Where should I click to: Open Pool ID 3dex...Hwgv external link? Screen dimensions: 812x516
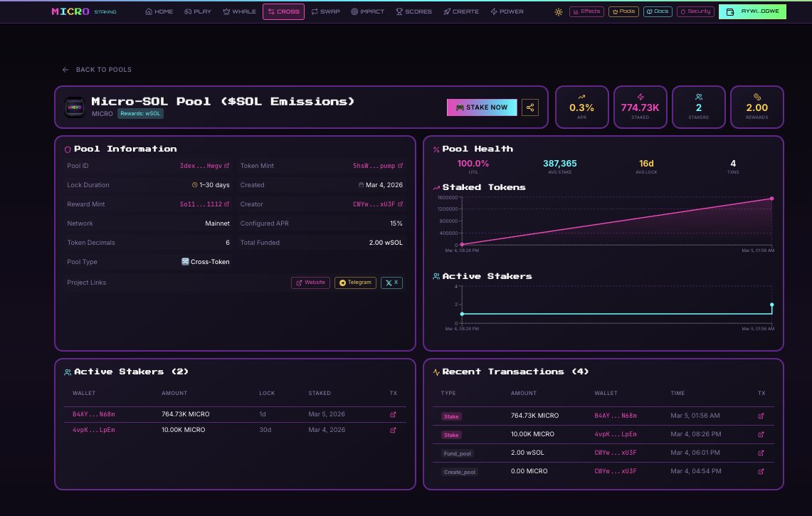(x=204, y=166)
